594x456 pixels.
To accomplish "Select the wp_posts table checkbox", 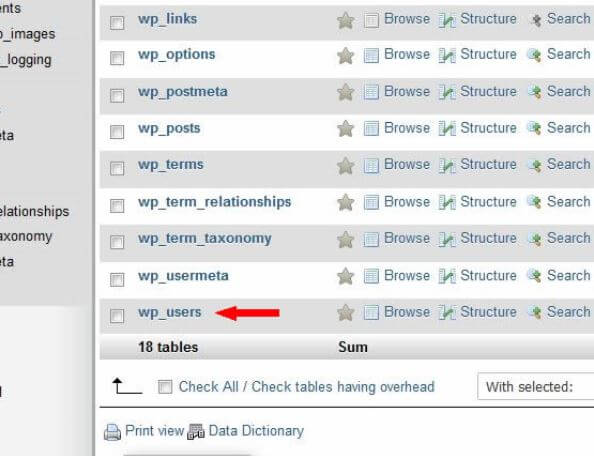I will tap(117, 132).
